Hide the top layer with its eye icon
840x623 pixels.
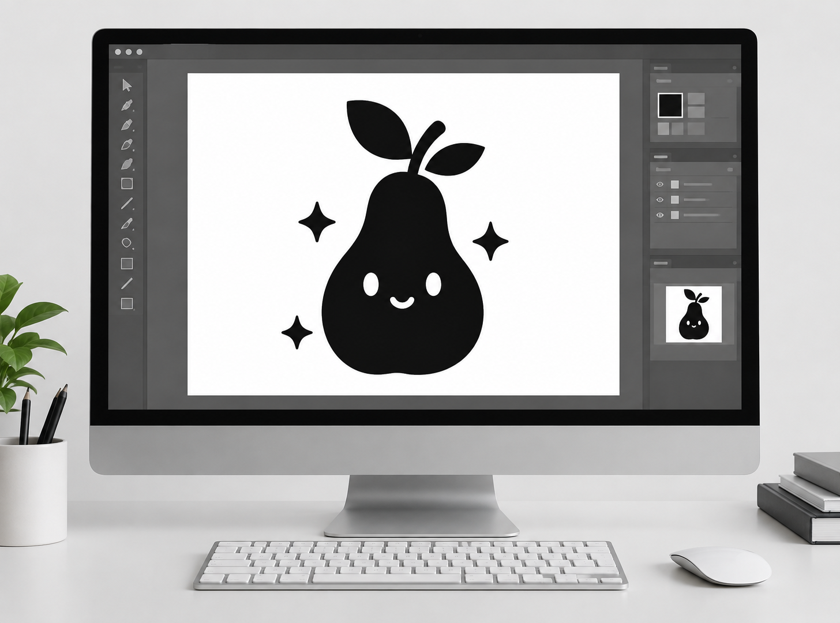(x=660, y=185)
